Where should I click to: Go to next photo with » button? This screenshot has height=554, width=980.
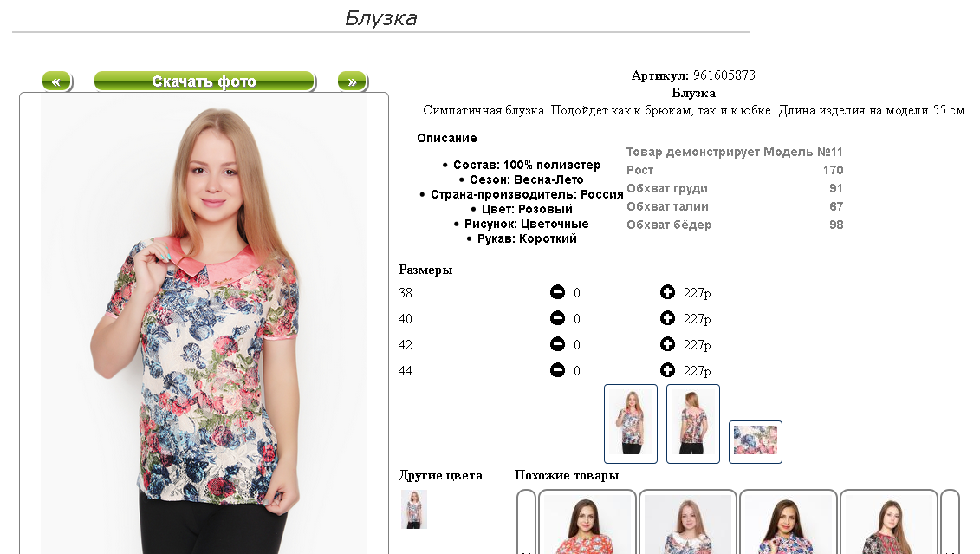pos(353,81)
